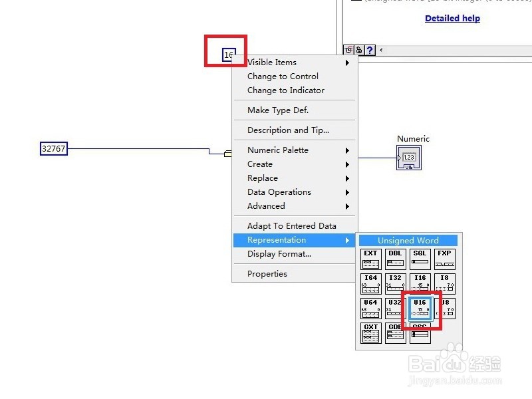Viewport: 532px width, 399px height.
Task: Click the Context Help scroll left arrow
Action: [381, 51]
